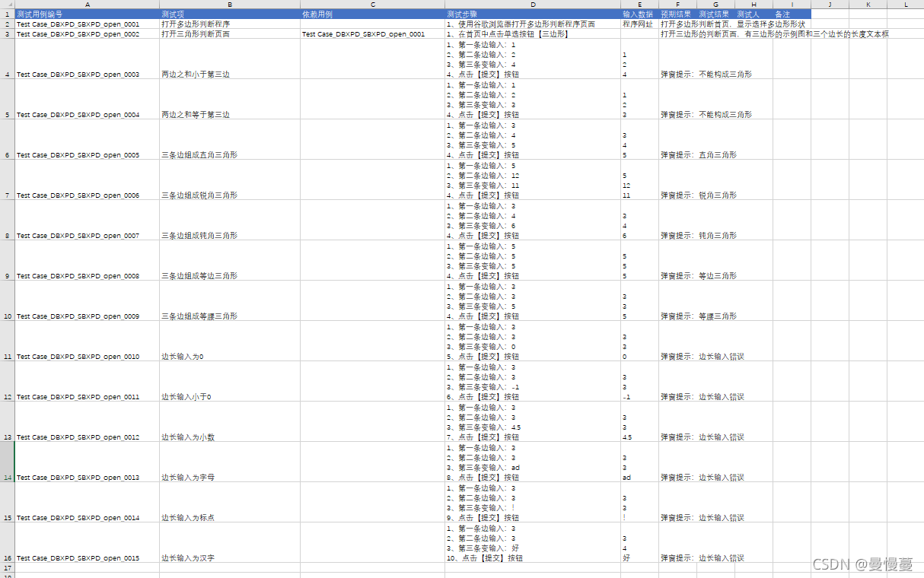924x578 pixels.
Task: Select cell Test Case_DBXPD_SBXPD_open_0009
Action: 88,300
